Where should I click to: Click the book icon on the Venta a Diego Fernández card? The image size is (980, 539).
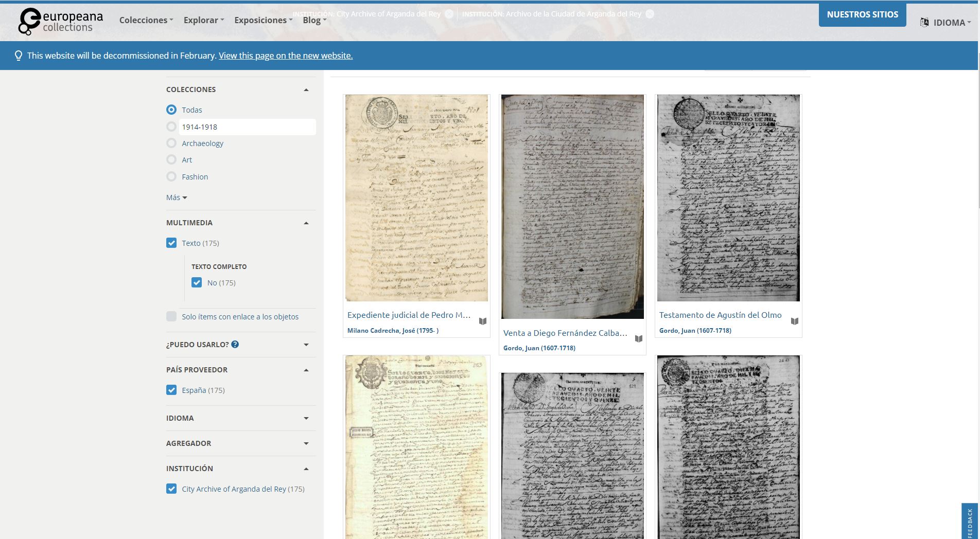coord(639,339)
